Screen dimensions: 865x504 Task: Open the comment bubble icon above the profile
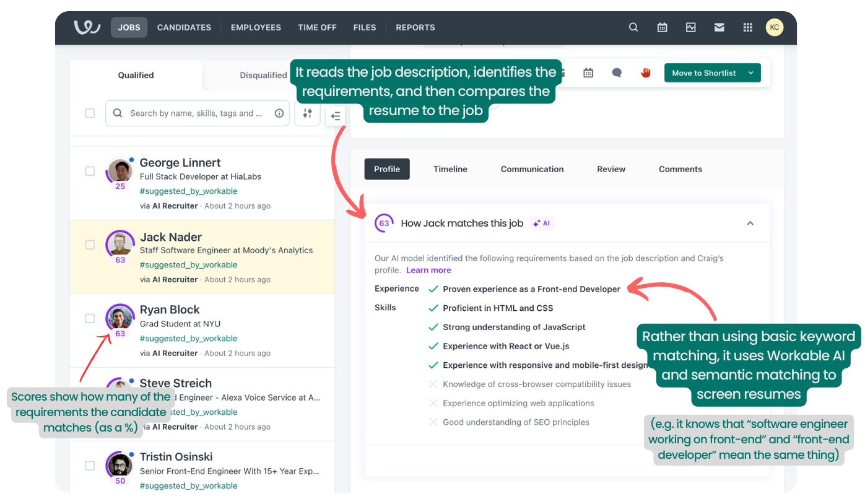pos(617,72)
